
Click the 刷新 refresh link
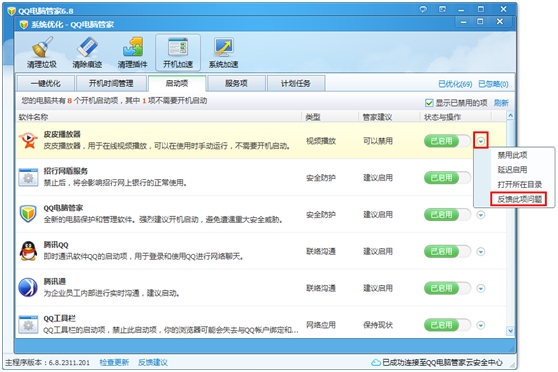point(501,103)
